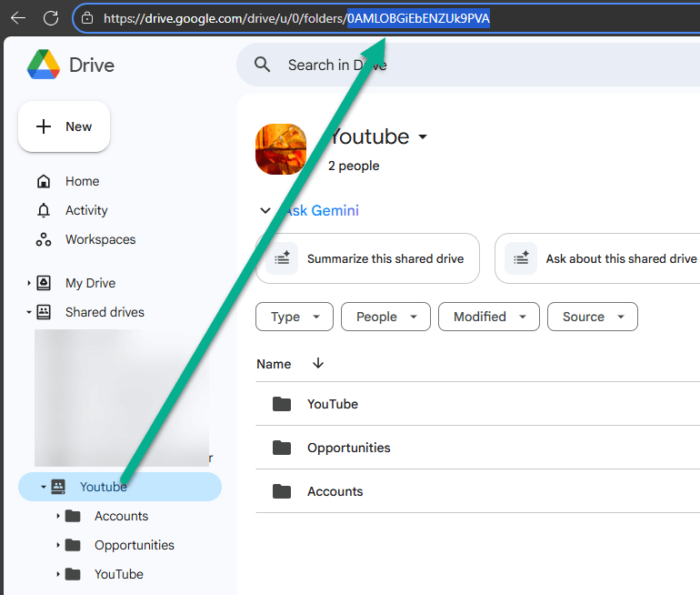700x595 pixels.
Task: Collapse the Ask Gemini section chevron
Action: 265,210
